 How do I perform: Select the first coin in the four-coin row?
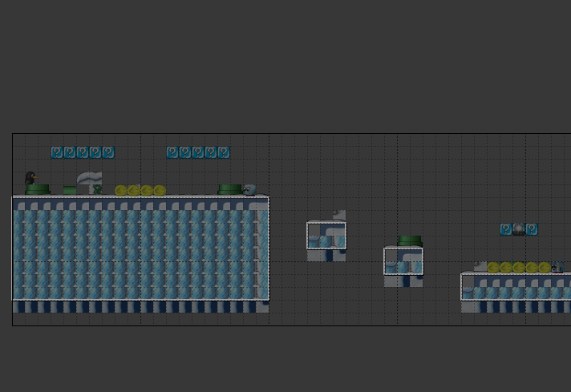click(121, 190)
